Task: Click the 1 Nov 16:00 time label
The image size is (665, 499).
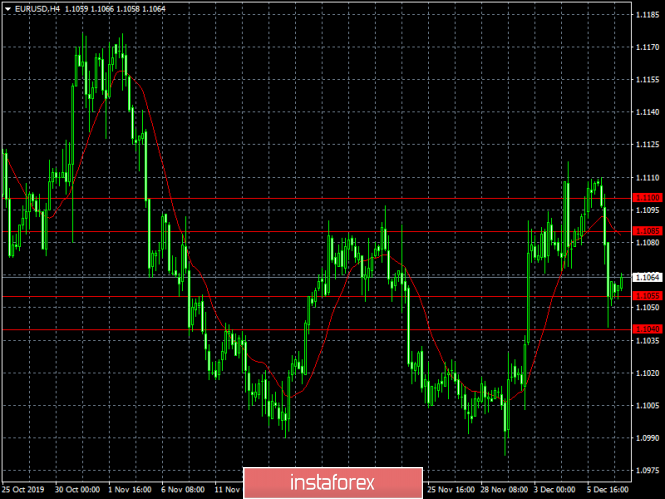Action: pyautogui.click(x=130, y=490)
